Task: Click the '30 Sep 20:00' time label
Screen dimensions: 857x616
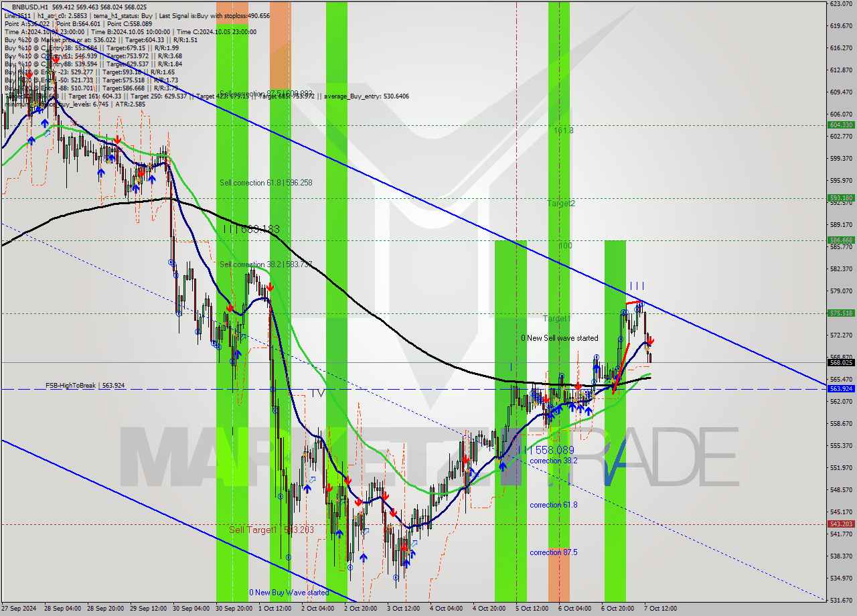Action: (x=234, y=609)
